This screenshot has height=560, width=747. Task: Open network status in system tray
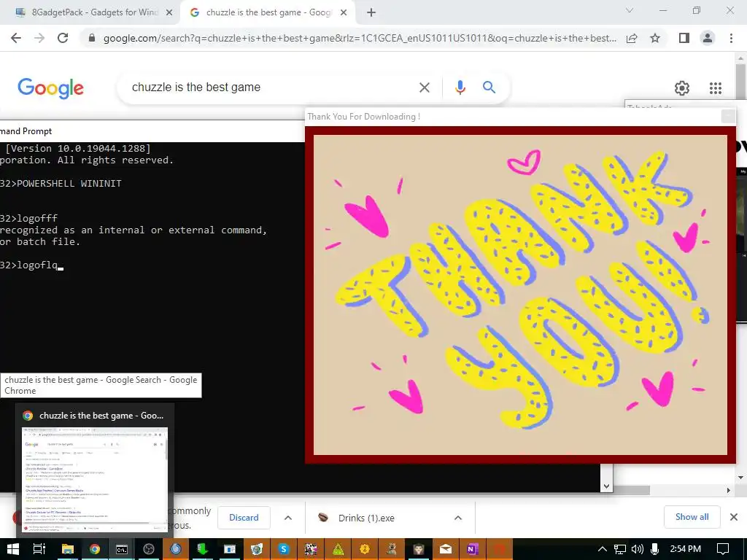(620, 549)
